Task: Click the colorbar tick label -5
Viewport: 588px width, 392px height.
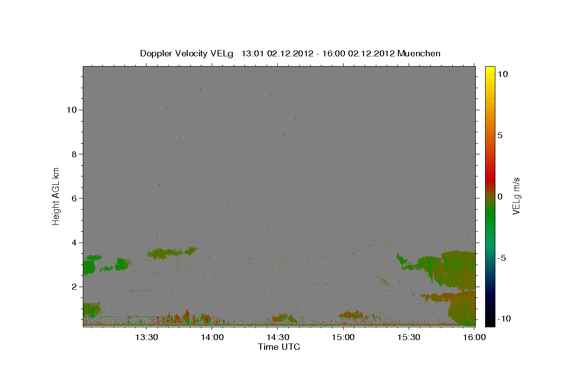Action: [502, 258]
